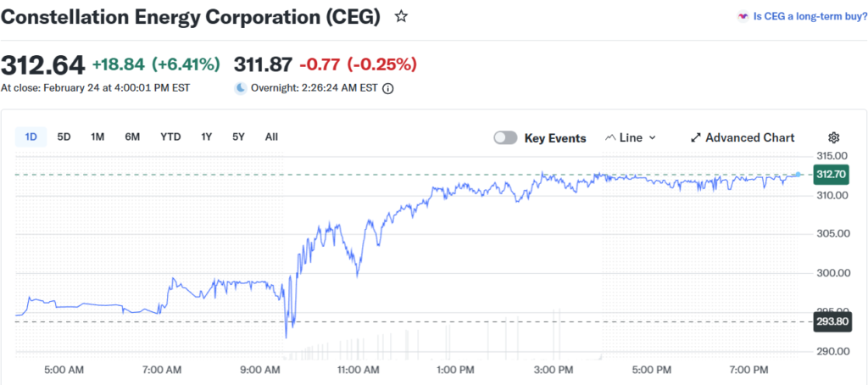Click the 312.70 current price label
The width and height of the screenshot is (868, 385).
(x=828, y=175)
